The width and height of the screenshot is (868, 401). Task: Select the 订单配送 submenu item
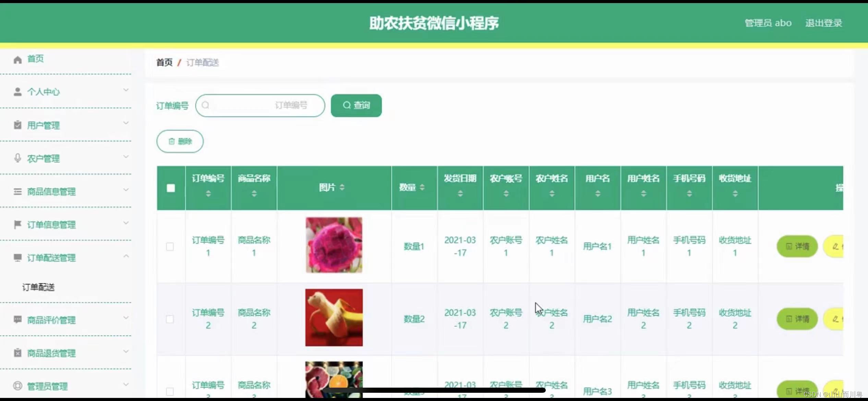click(x=38, y=287)
